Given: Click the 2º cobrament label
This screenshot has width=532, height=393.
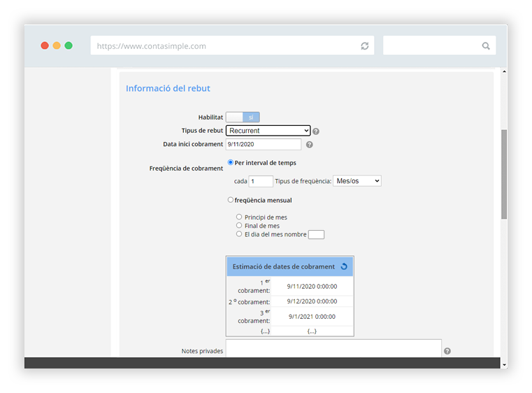Looking at the screenshot, I should [x=250, y=301].
